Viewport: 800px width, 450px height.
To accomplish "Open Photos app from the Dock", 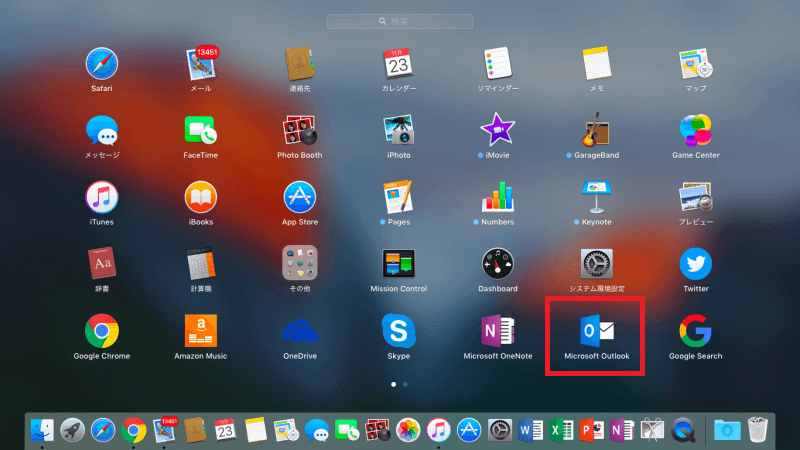I will coord(408,430).
